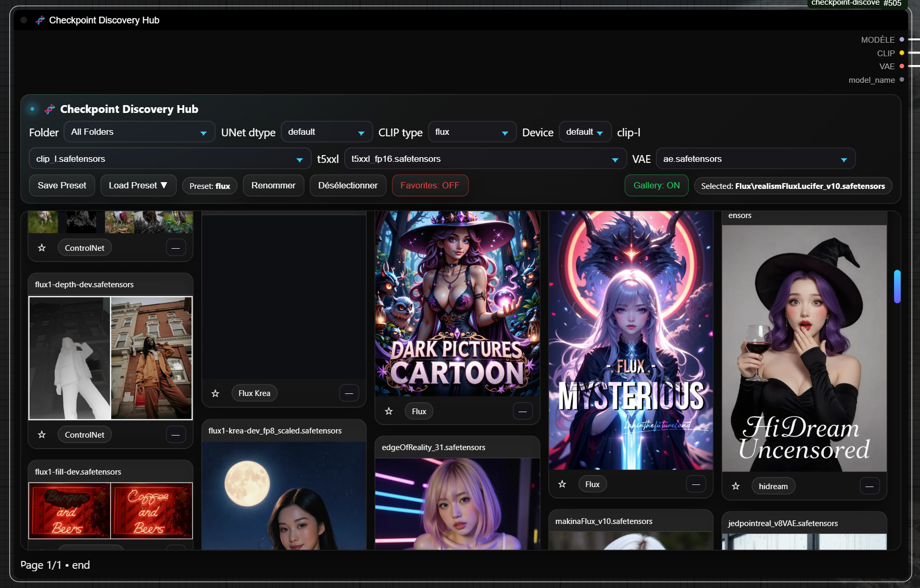
Task: Click the #505 node badge
Action: pyautogui.click(x=892, y=3)
